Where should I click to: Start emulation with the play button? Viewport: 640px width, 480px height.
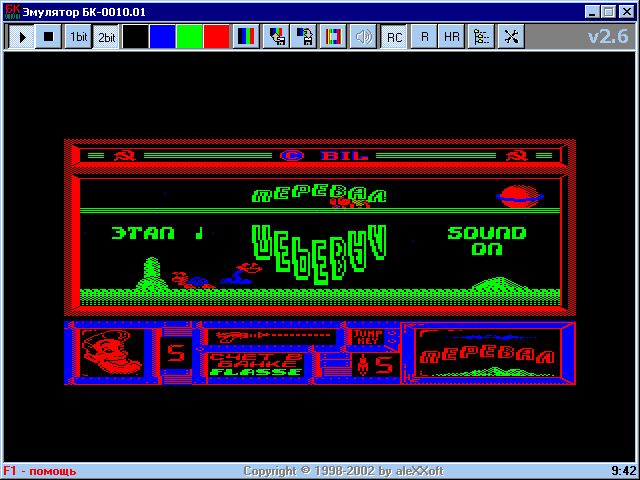[x=22, y=37]
